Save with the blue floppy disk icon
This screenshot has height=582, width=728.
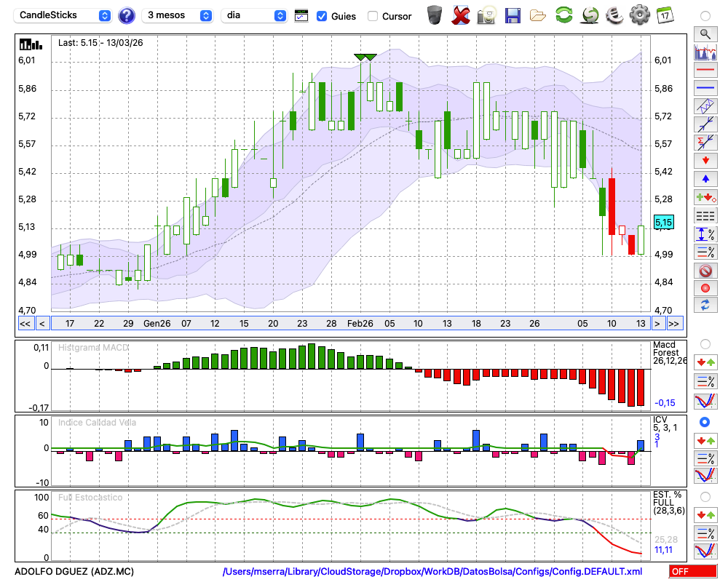click(x=513, y=15)
